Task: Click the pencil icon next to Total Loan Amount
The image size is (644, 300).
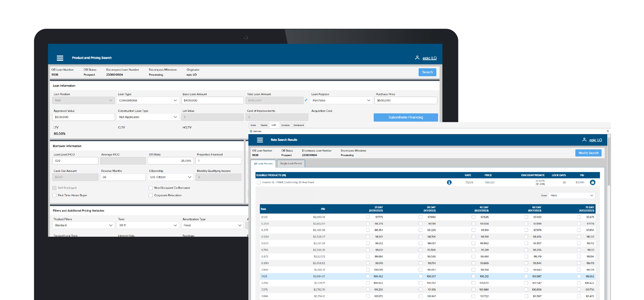Action: [306, 100]
